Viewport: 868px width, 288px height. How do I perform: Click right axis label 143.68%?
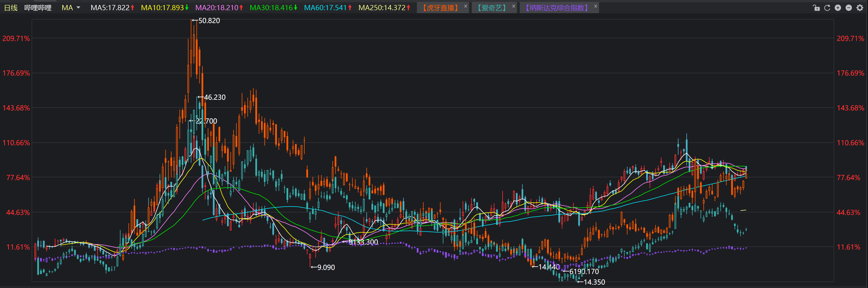pos(851,108)
